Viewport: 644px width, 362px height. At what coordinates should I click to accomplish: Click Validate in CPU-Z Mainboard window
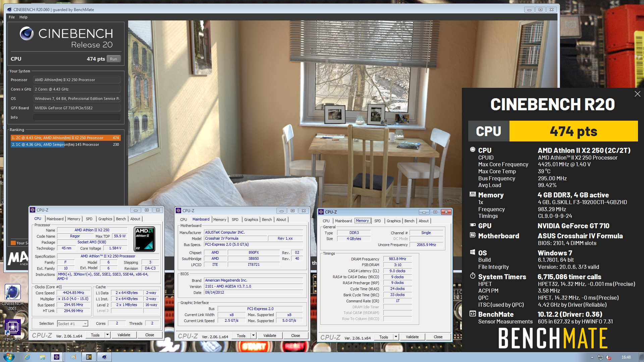point(270,336)
